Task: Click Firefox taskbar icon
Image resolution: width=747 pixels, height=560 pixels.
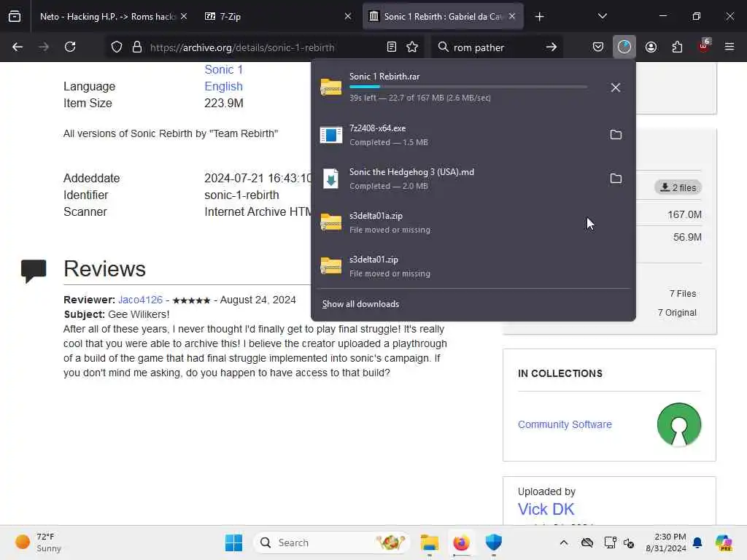Action: coord(461,542)
